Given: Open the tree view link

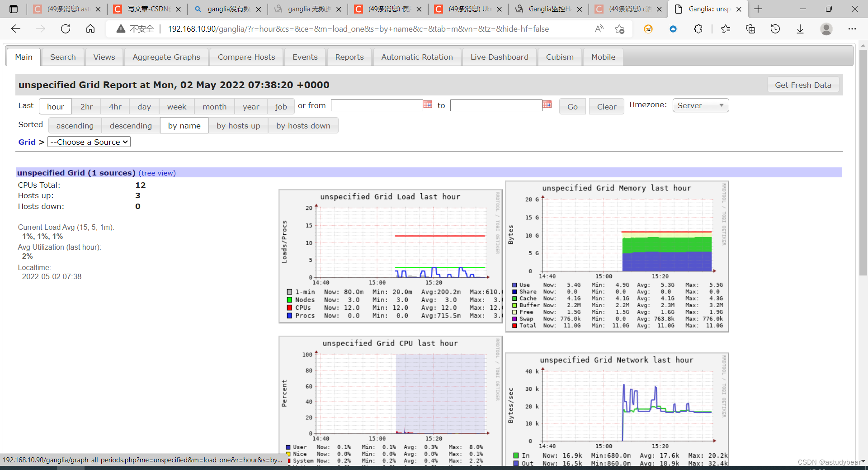Looking at the screenshot, I should (157, 173).
